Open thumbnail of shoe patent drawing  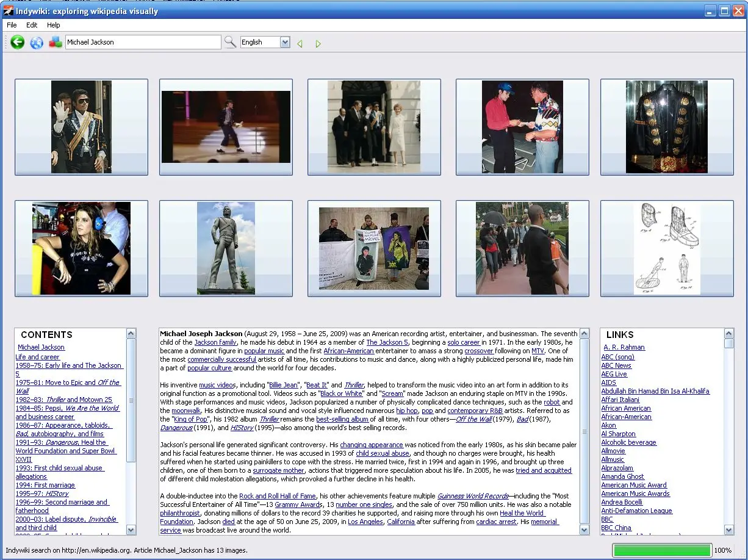pyautogui.click(x=667, y=248)
